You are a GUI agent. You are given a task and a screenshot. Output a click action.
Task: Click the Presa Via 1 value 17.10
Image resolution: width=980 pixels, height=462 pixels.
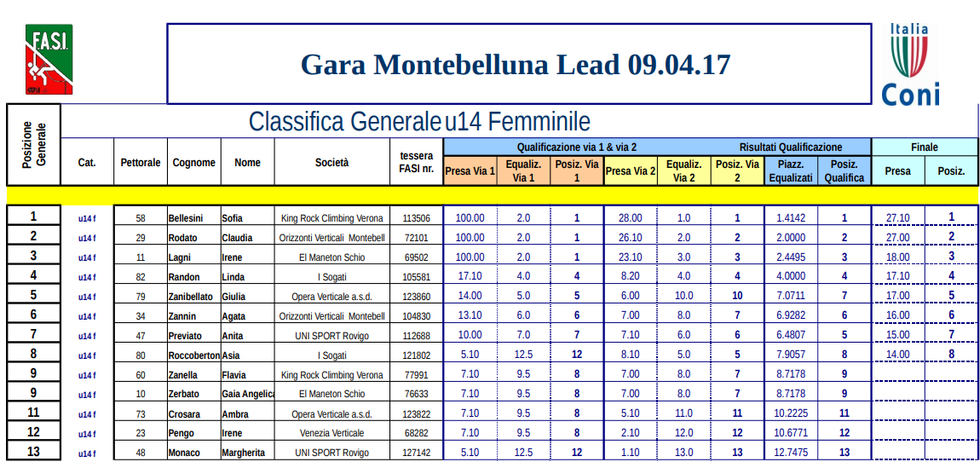click(470, 276)
